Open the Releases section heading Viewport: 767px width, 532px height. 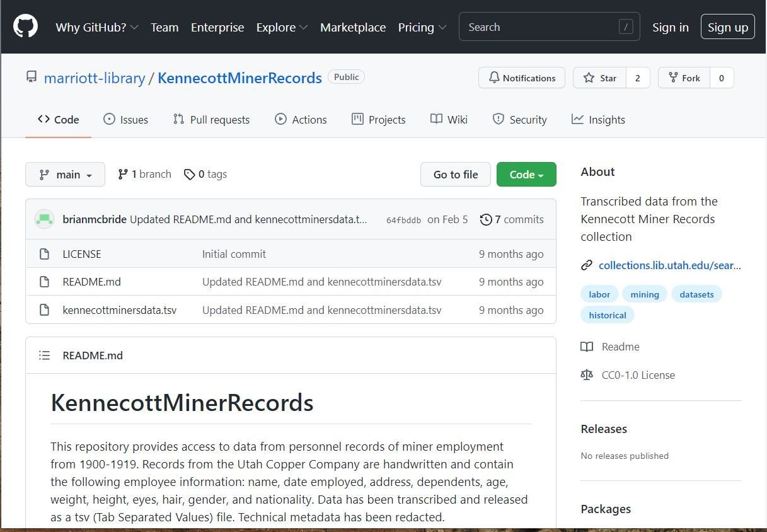[x=604, y=429]
